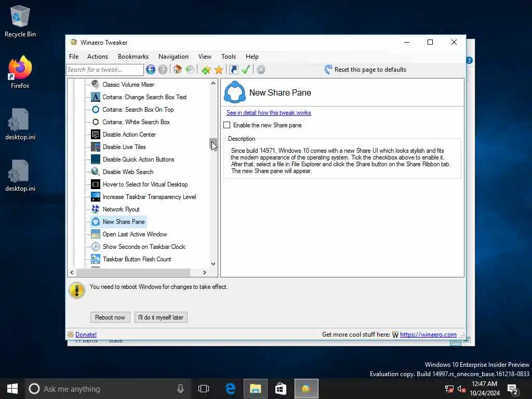Open File Explorer from the taskbar
Screen dimensions: 532x399
pyautogui.click(x=256, y=389)
